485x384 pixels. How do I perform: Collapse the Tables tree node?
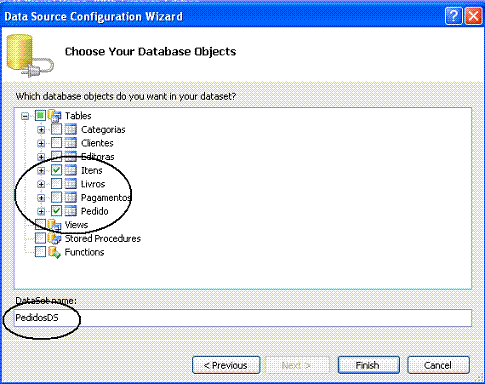click(x=25, y=116)
